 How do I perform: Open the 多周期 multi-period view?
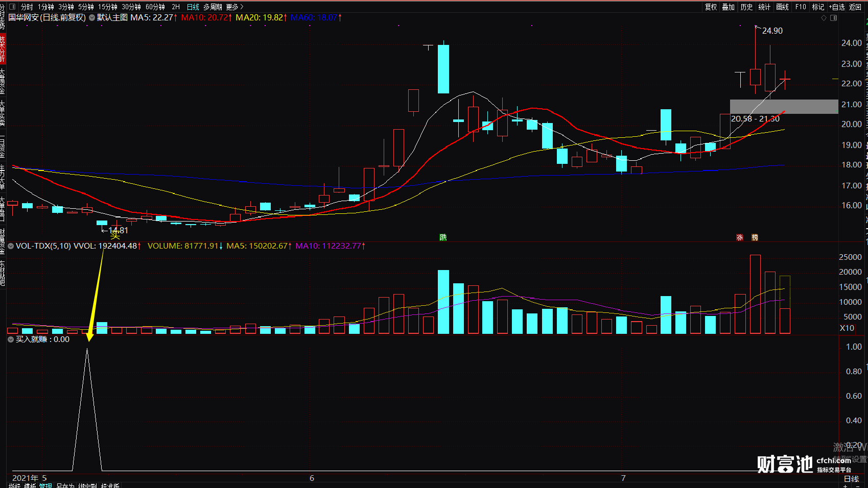[213, 7]
